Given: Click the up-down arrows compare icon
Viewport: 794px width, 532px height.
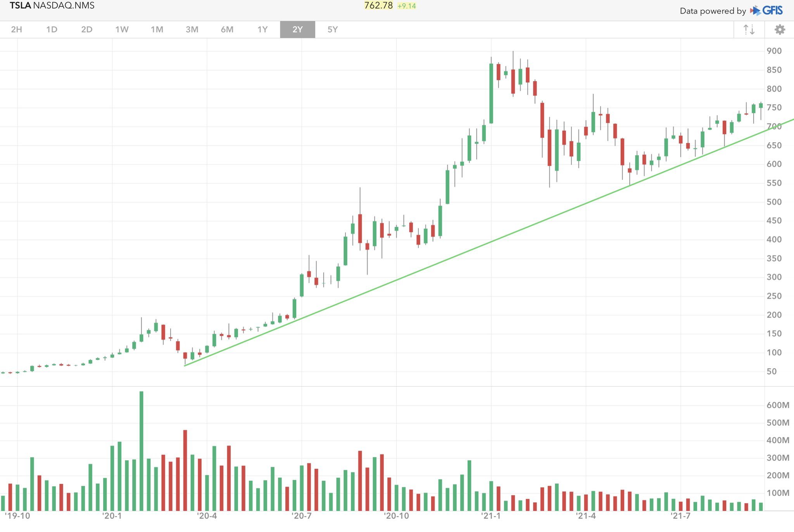Looking at the screenshot, I should coord(749,30).
